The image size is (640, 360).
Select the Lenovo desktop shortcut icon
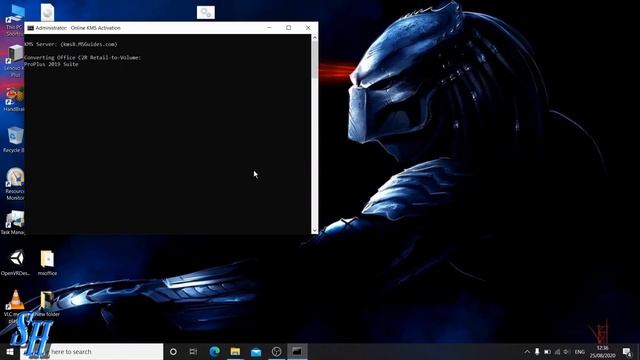click(15, 61)
